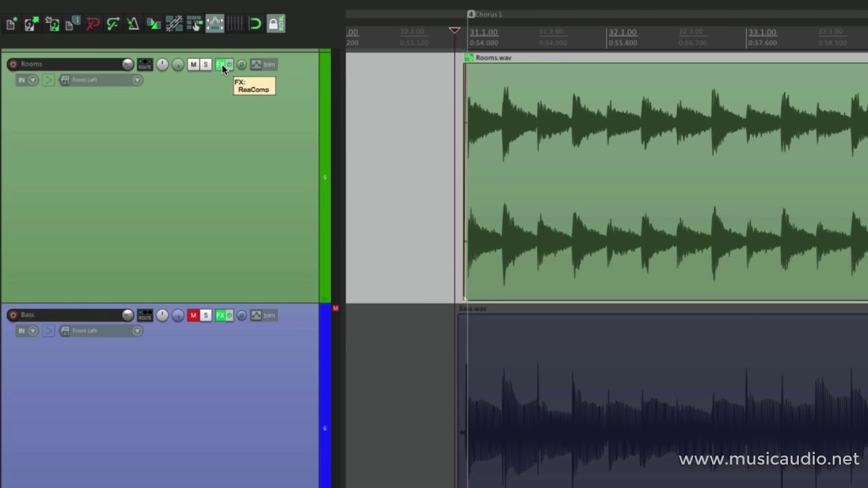Click trim automation button on Rooms track
The height and width of the screenshot is (488, 868).
[270, 64]
